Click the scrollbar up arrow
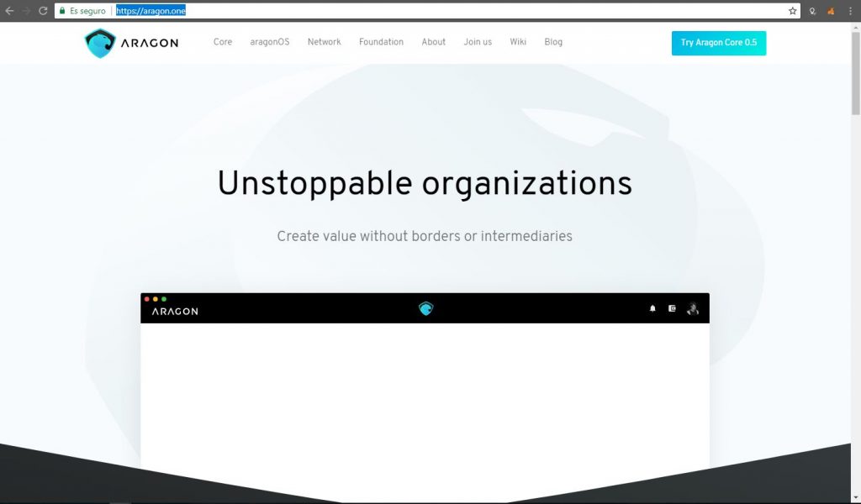Screen dimensions: 861x504 [x=855, y=27]
